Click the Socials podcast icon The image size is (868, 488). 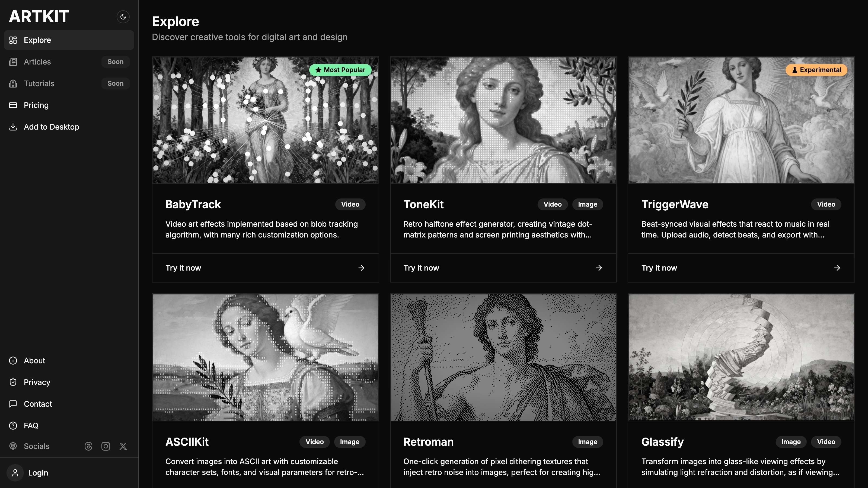[13, 446]
